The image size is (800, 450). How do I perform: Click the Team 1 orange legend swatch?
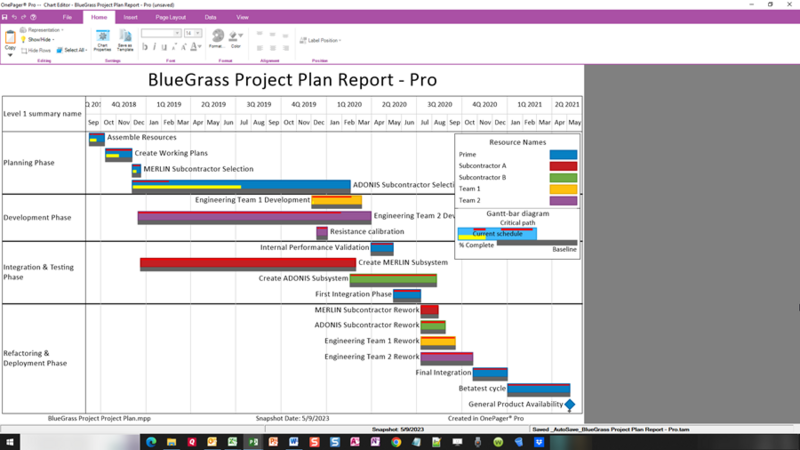click(x=563, y=189)
